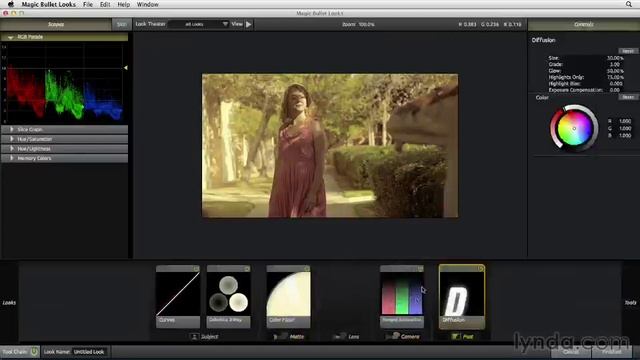Play the Look Theater view
The width and height of the screenshot is (640, 360).
(x=249, y=24)
